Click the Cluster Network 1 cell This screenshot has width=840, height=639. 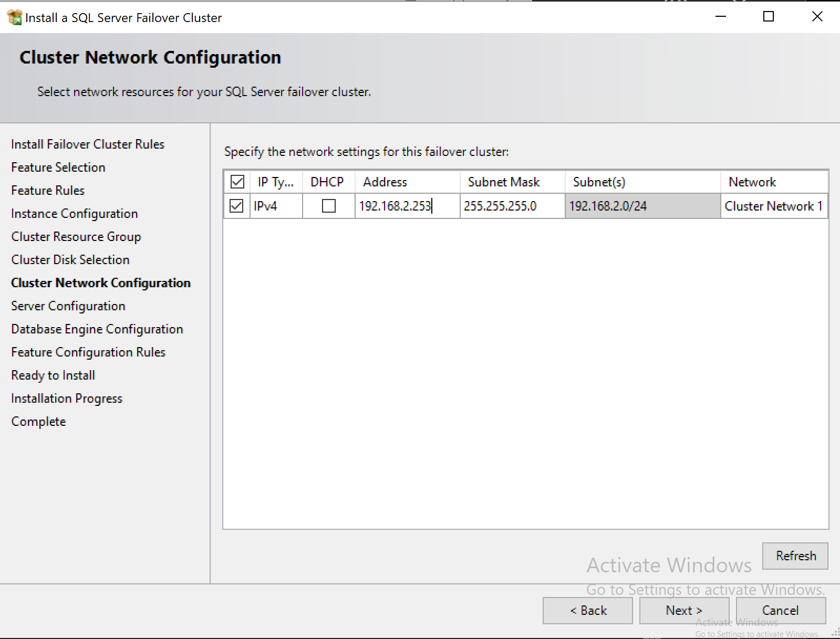tap(773, 206)
